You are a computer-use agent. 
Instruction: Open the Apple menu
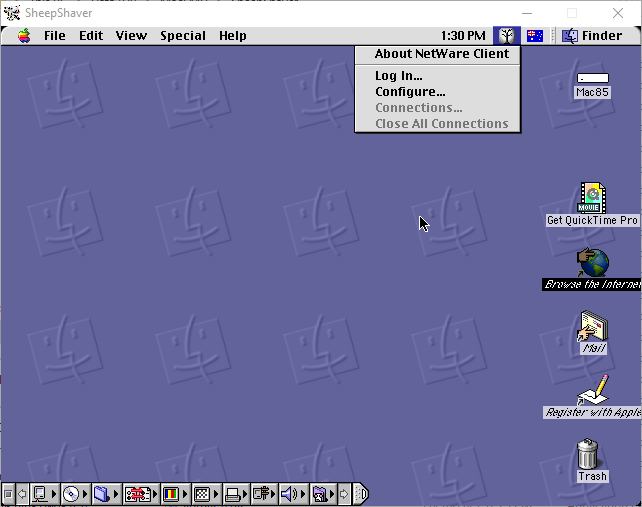pyautogui.click(x=24, y=36)
